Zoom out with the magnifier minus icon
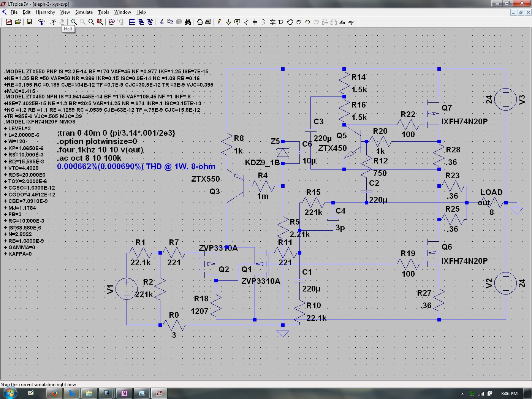The width and height of the screenshot is (532, 399). point(91,22)
